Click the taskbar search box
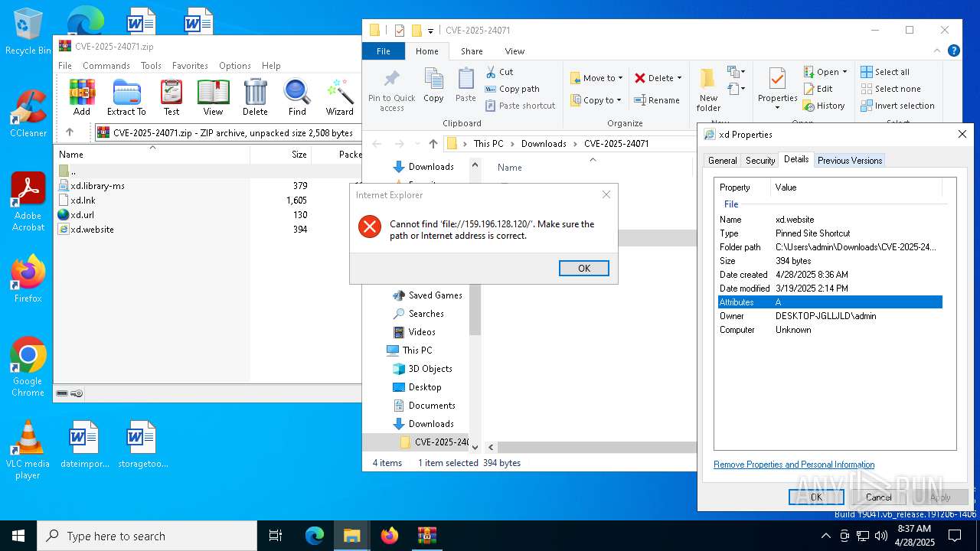Screen dimensions: 980x551 [x=147, y=536]
